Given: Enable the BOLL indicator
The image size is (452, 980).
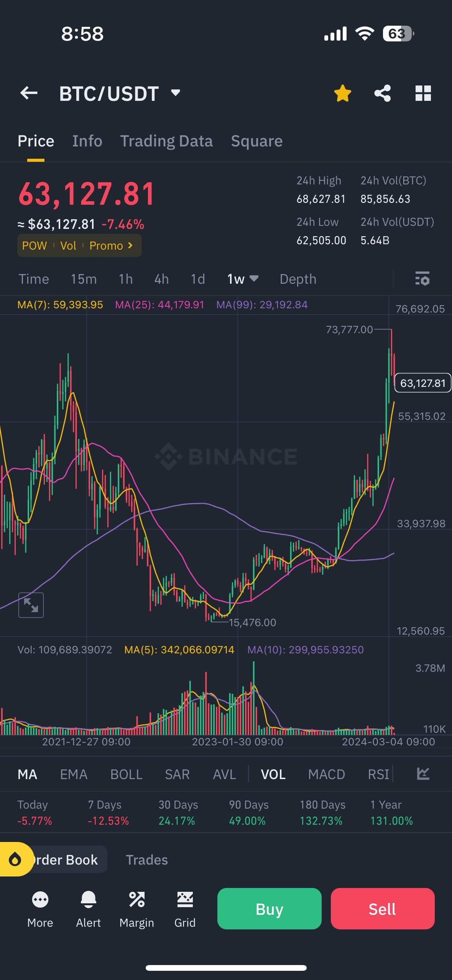Looking at the screenshot, I should pos(126,774).
